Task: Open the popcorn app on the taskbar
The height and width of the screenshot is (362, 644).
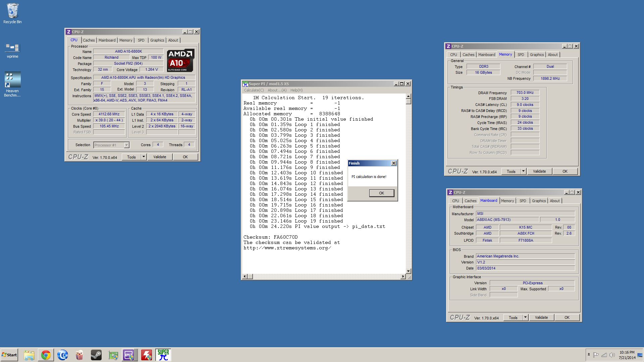Action: [79, 355]
